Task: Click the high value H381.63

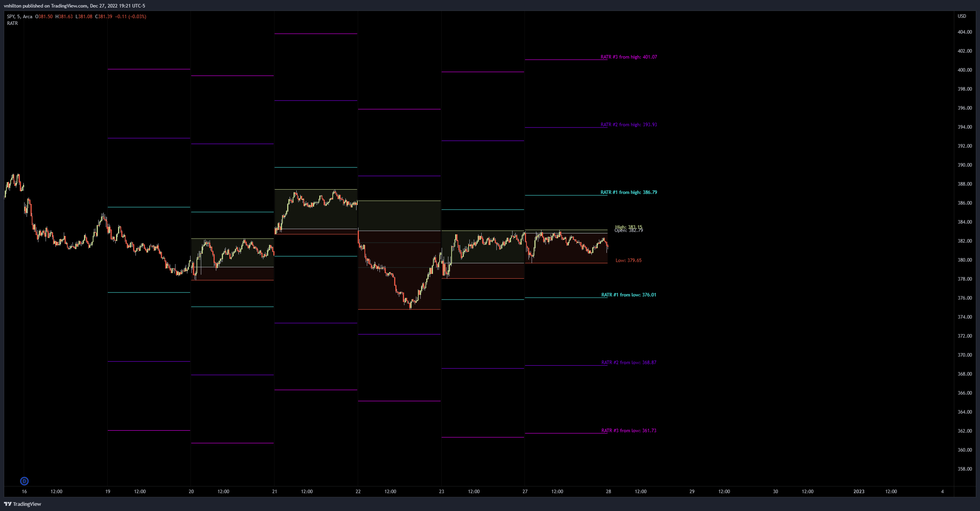Action: tap(64, 17)
